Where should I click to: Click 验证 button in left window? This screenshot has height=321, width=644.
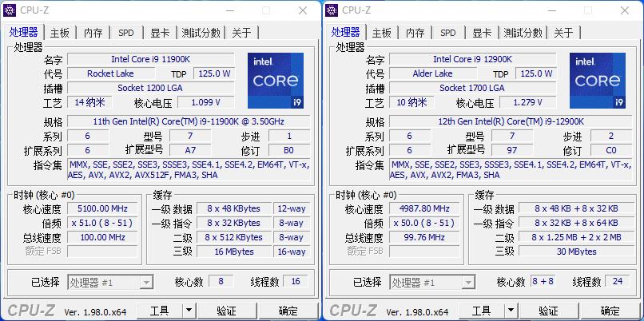point(226,311)
